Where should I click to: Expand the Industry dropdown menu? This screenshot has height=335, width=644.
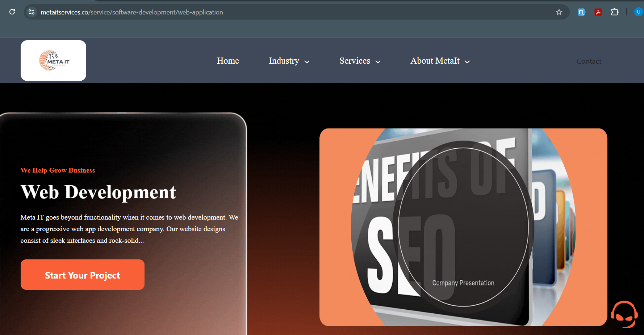289,61
